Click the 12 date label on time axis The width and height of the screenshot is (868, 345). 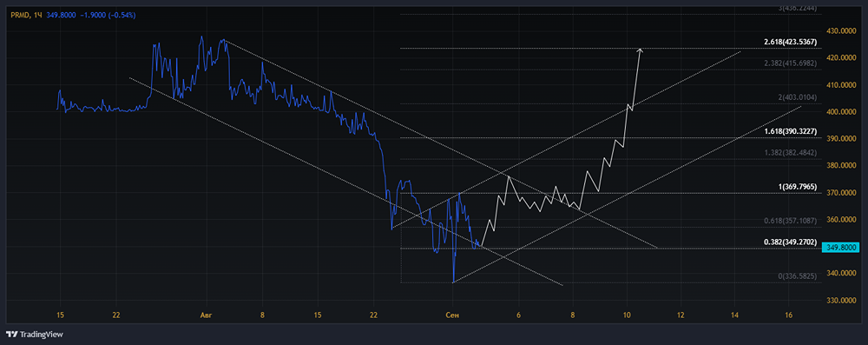pos(681,315)
